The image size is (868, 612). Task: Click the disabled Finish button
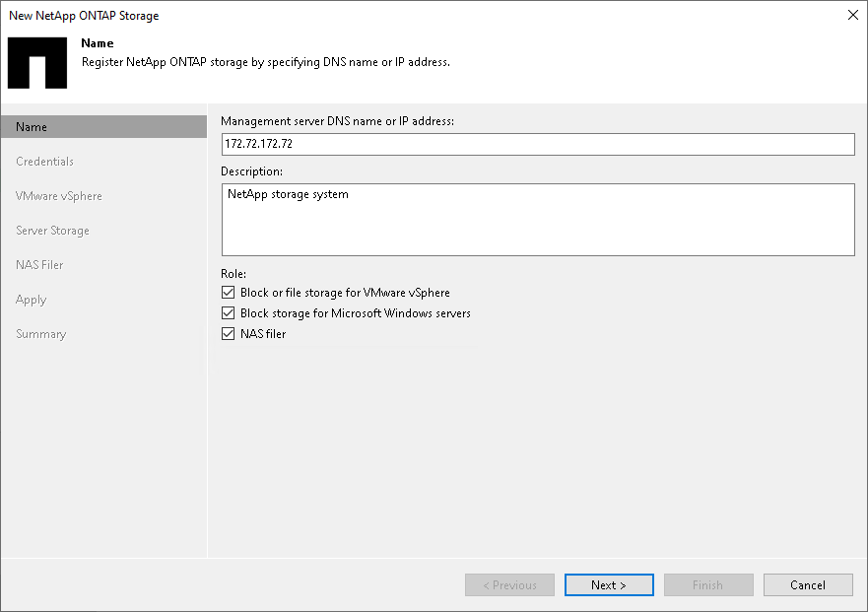pos(708,584)
